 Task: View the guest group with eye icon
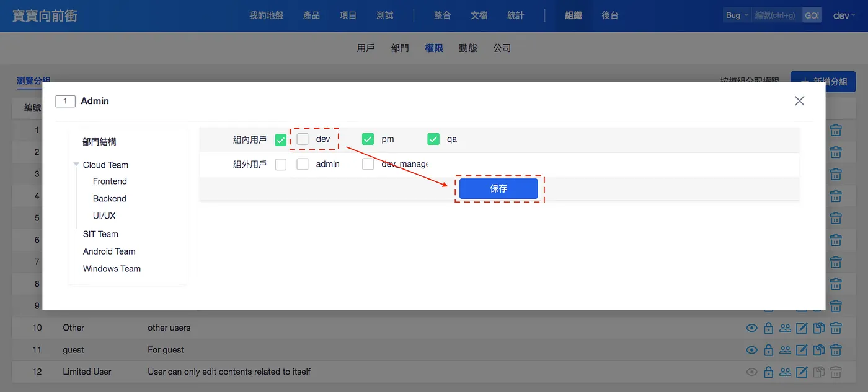pos(751,350)
